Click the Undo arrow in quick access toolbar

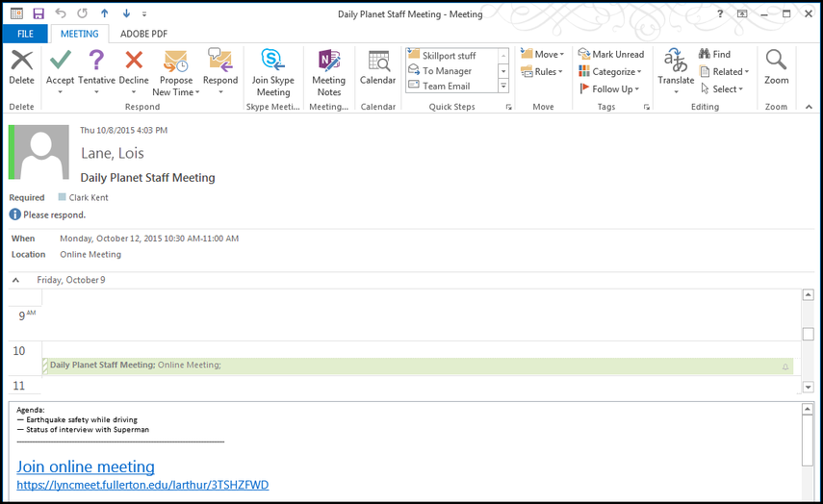[x=61, y=13]
